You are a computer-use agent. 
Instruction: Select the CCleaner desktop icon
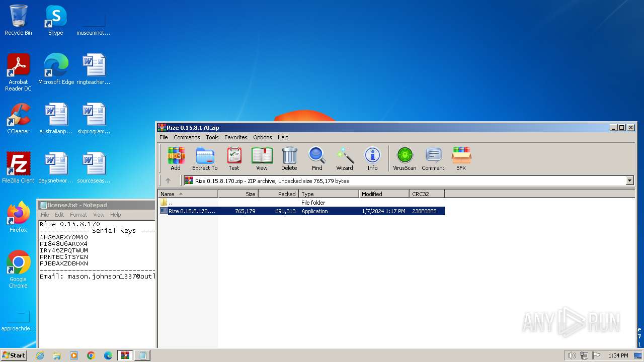[x=18, y=119]
